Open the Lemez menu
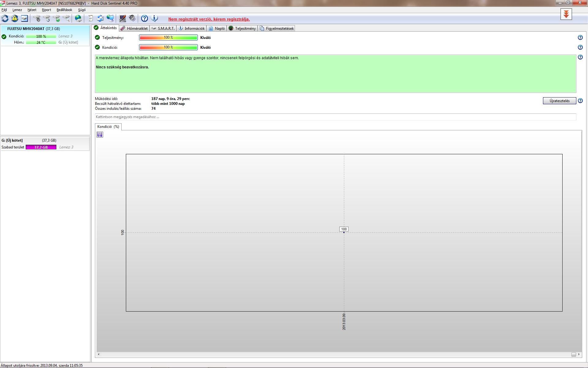 (x=17, y=10)
